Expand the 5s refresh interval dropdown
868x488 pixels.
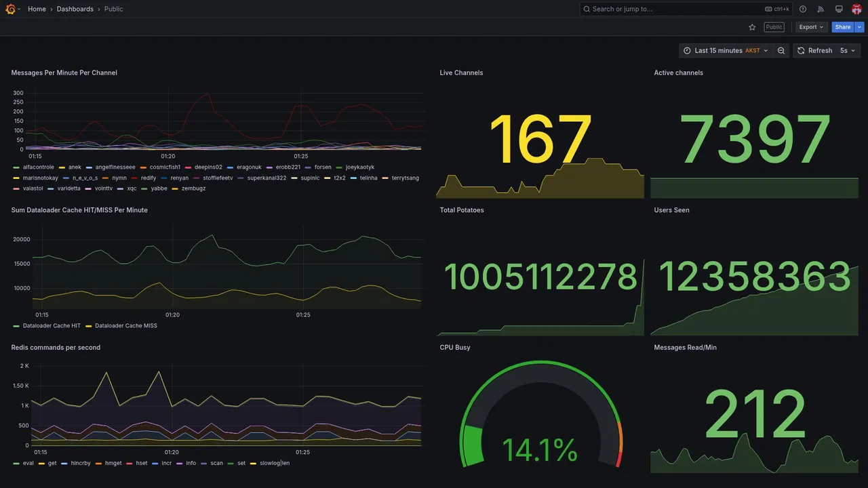(x=848, y=51)
